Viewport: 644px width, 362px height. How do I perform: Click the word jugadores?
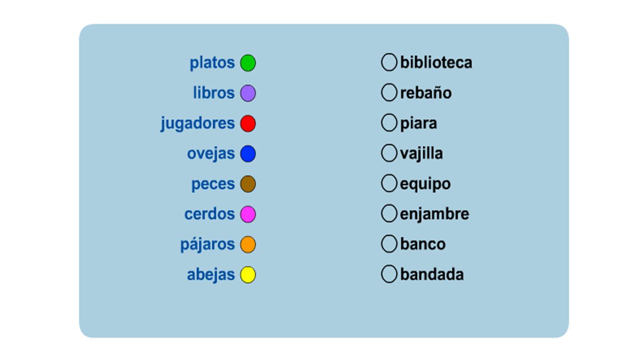click(x=198, y=124)
